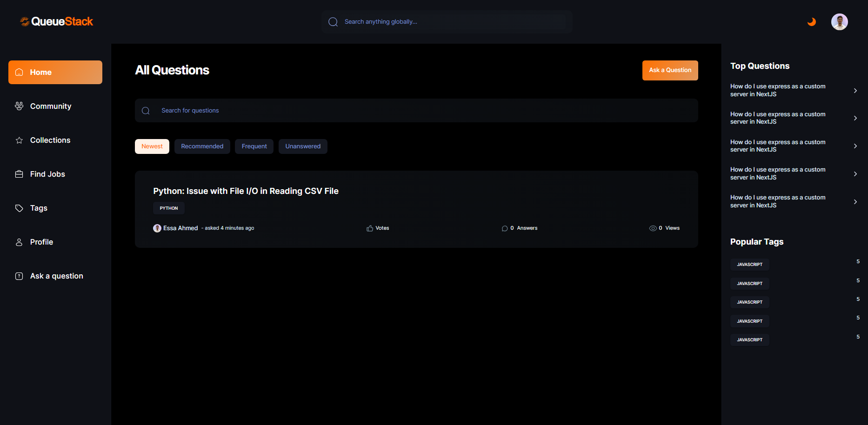The width and height of the screenshot is (868, 425).
Task: Click Tags label in sidebar
Action: tap(39, 208)
